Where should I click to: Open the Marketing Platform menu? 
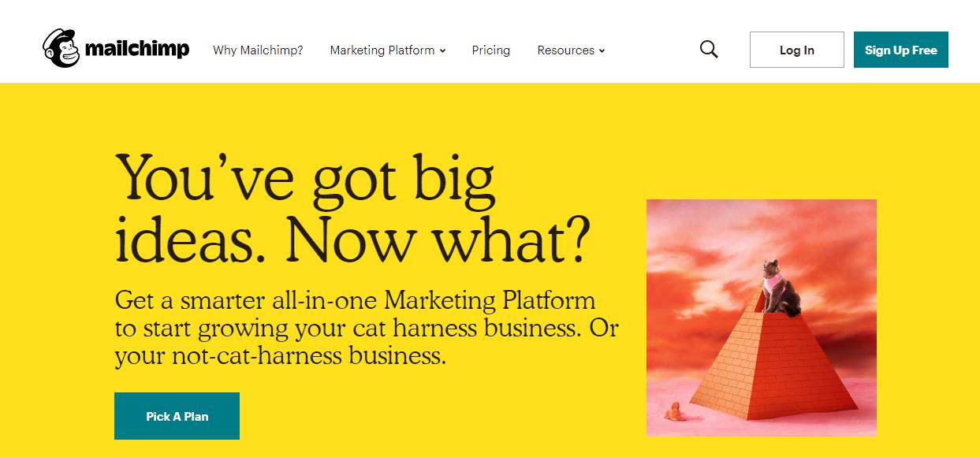point(382,50)
